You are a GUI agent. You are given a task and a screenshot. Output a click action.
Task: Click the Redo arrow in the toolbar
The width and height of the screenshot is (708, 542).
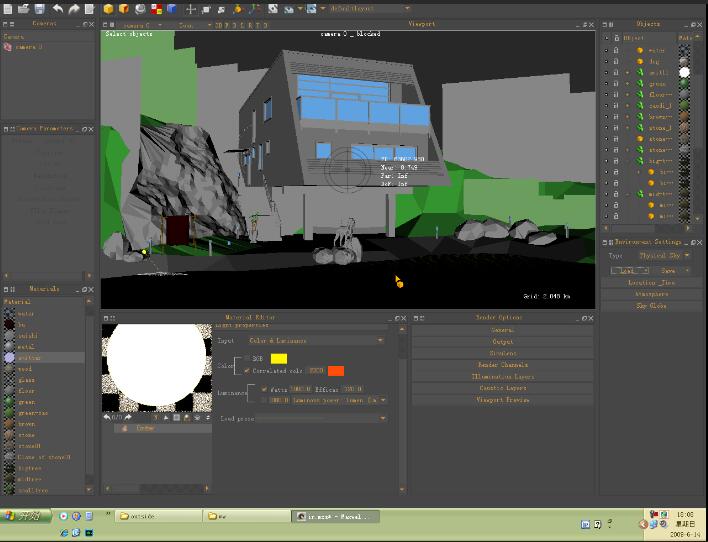tap(74, 9)
